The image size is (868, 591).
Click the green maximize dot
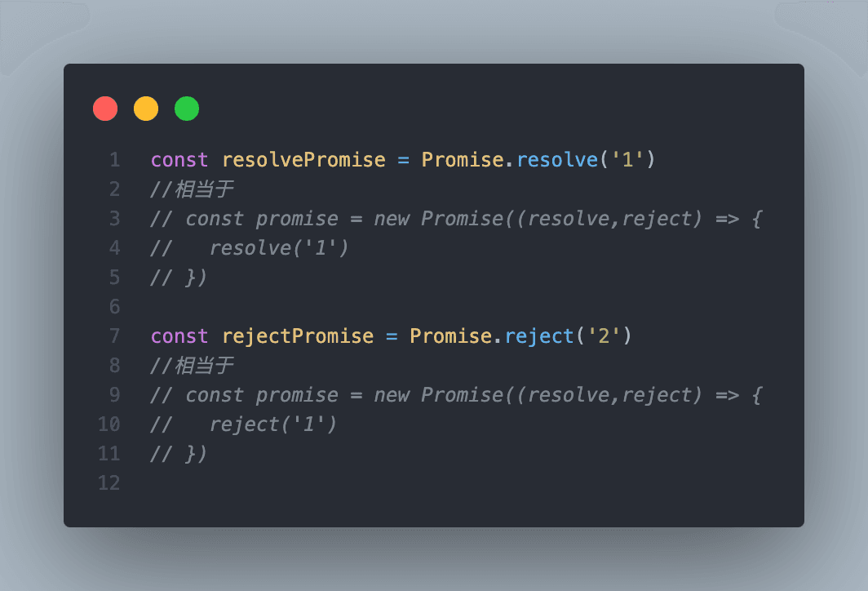point(187,109)
